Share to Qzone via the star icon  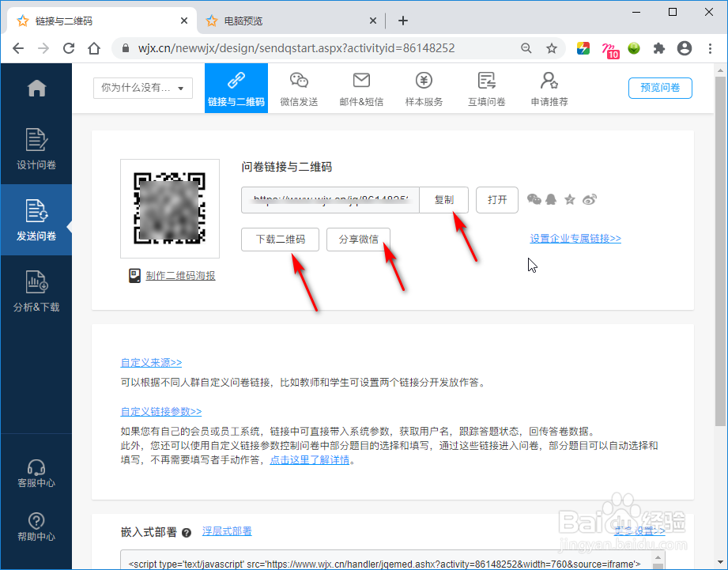(570, 199)
